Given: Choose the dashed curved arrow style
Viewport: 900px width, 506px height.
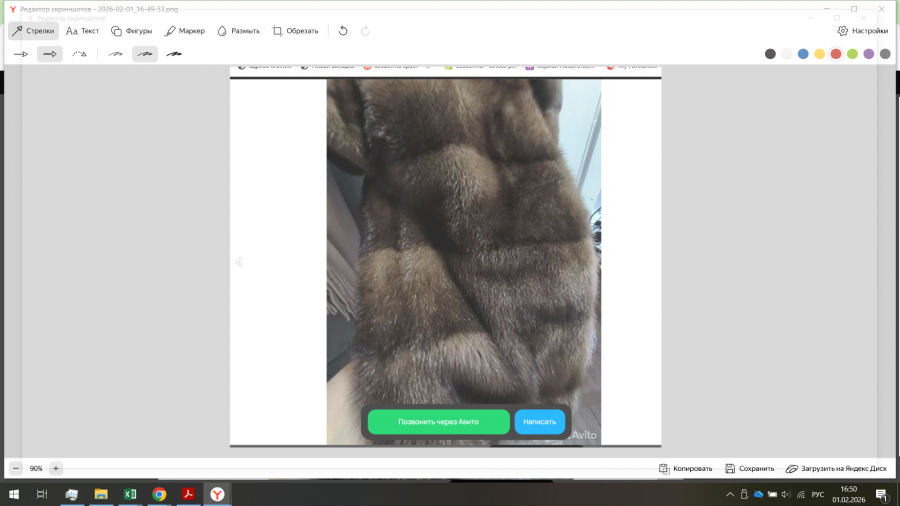Looking at the screenshot, I should pyautogui.click(x=79, y=54).
